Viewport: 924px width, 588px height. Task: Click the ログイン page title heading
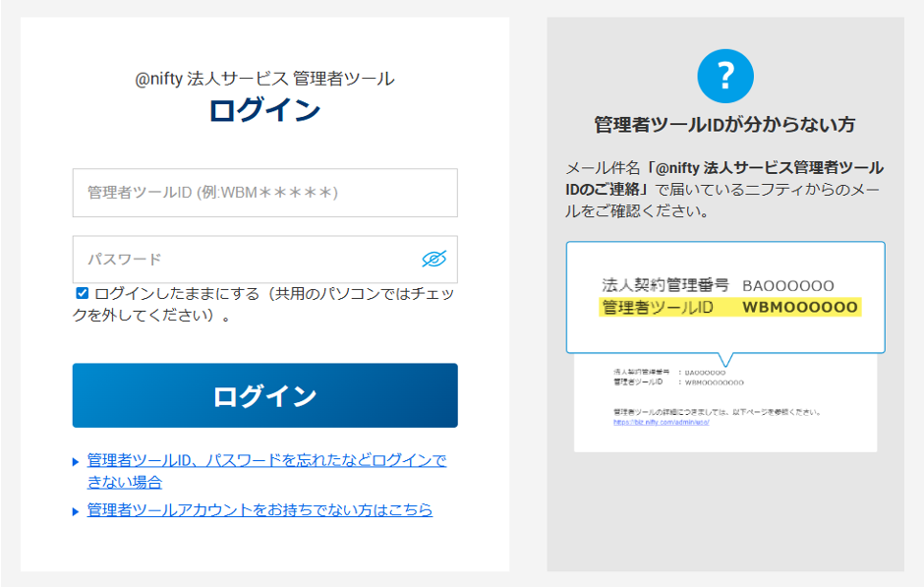[264, 110]
